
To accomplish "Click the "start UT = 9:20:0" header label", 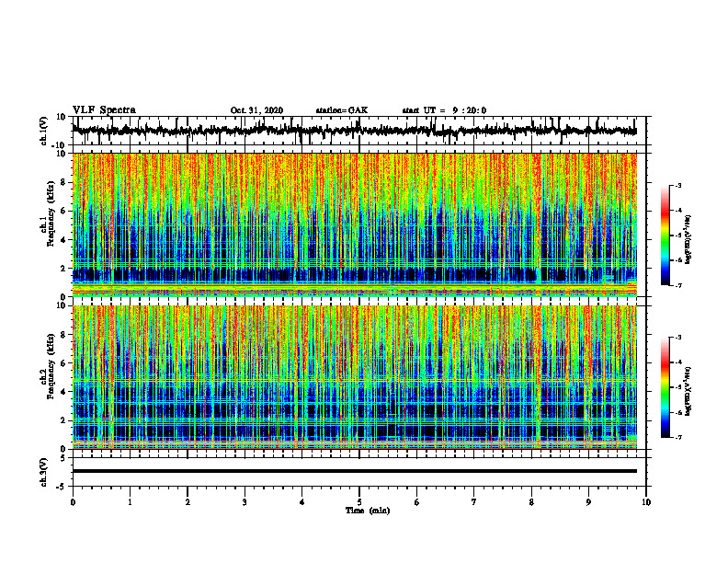I will point(444,110).
